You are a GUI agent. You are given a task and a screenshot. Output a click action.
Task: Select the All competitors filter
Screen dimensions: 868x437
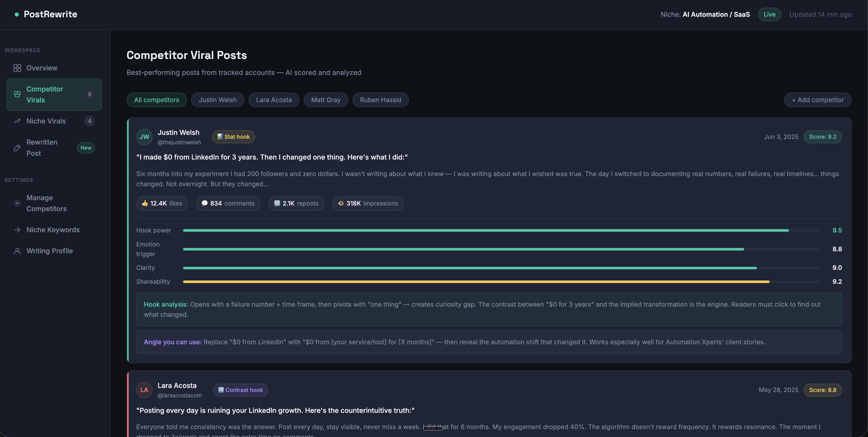(x=157, y=100)
